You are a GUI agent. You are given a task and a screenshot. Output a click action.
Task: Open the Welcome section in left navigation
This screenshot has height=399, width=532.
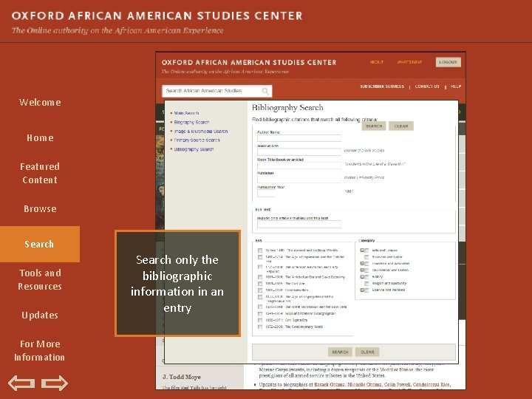click(40, 102)
